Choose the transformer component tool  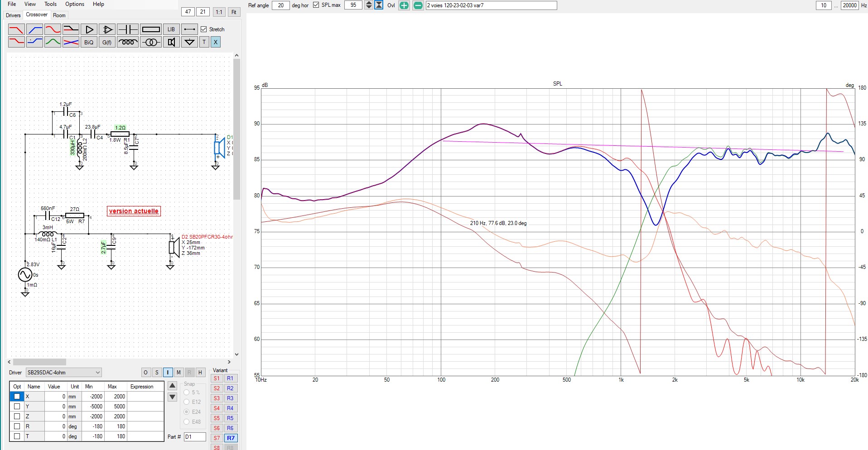[x=151, y=42]
